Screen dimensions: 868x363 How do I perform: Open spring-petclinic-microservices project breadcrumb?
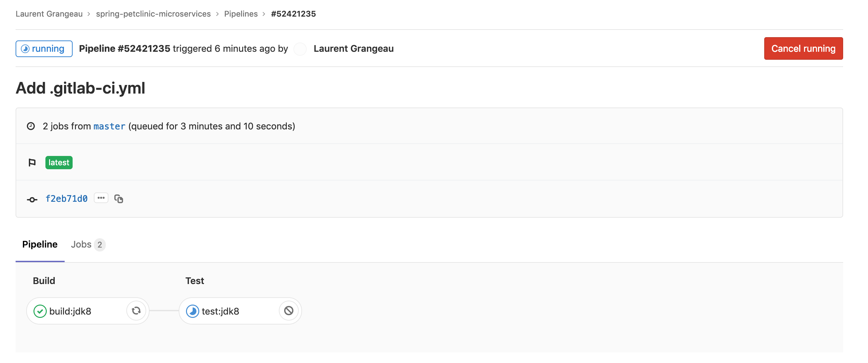153,14
